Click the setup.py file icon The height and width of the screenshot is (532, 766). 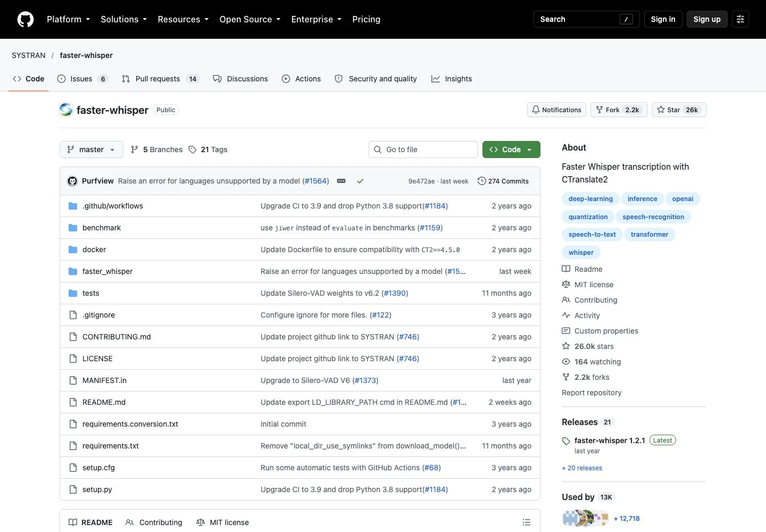pyautogui.click(x=73, y=489)
